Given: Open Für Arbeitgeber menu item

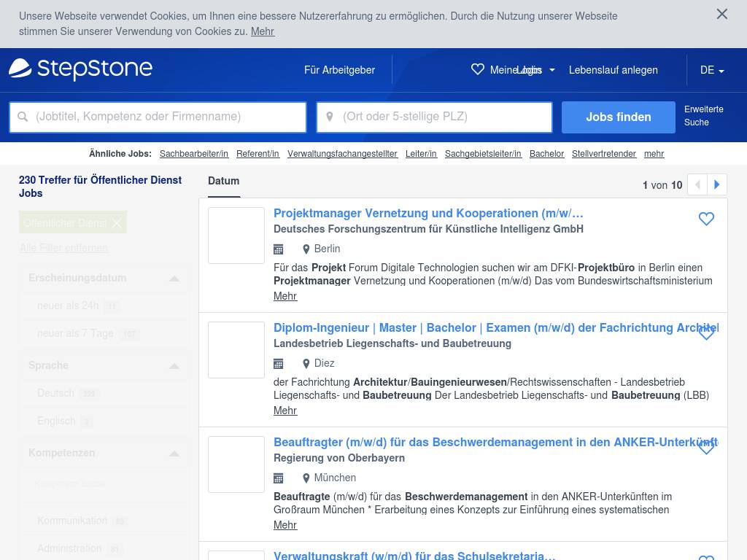Looking at the screenshot, I should pos(339,70).
